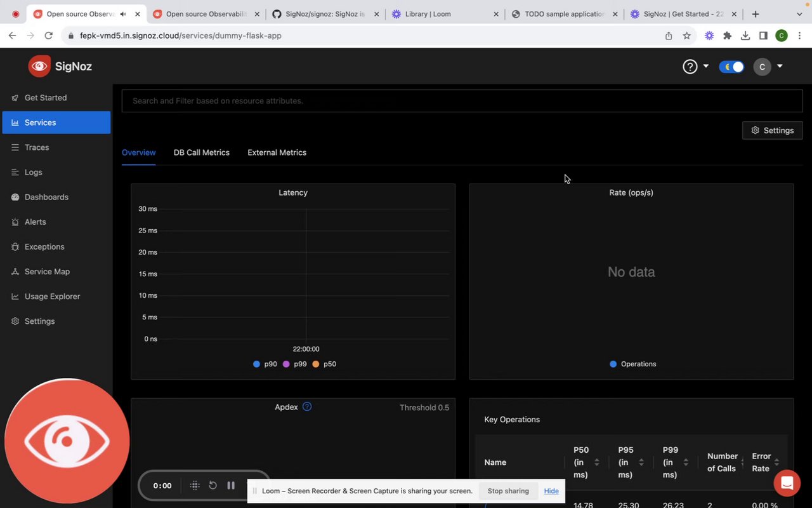Click the Apdex help info icon
This screenshot has height=508, width=812.
[x=307, y=406]
